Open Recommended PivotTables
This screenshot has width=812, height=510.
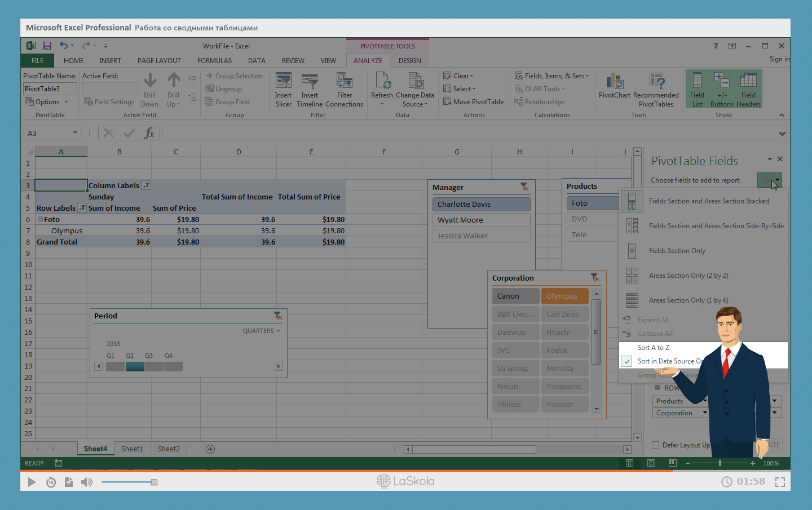(656, 90)
